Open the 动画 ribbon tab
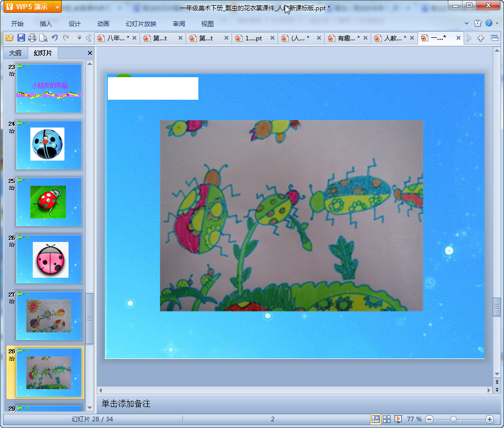Screen dimensions: 504x428 point(103,24)
